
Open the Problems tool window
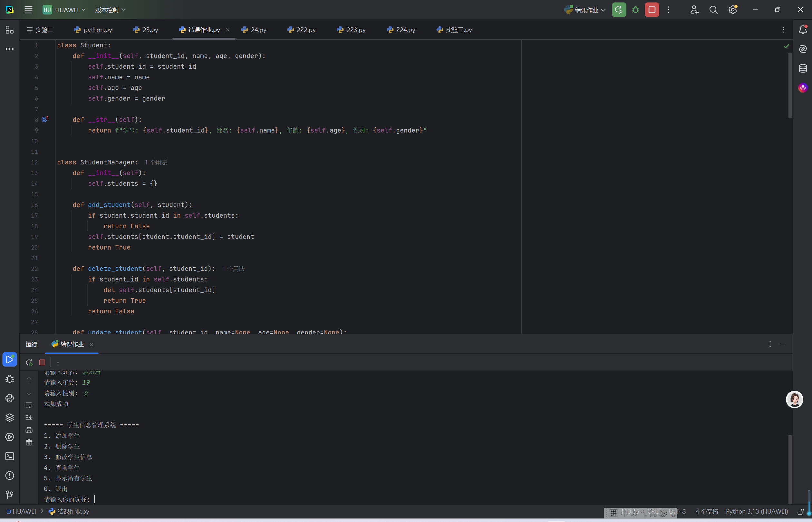point(9,476)
